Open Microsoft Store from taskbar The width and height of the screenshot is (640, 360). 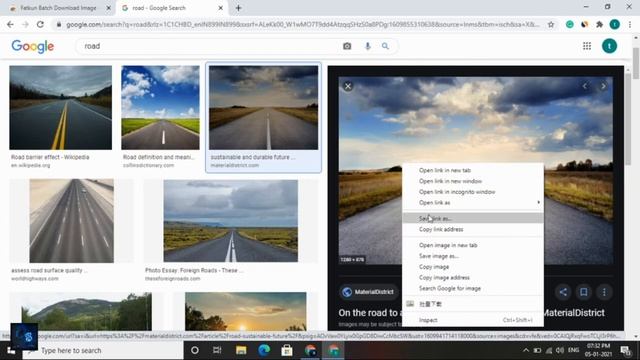(x=287, y=350)
